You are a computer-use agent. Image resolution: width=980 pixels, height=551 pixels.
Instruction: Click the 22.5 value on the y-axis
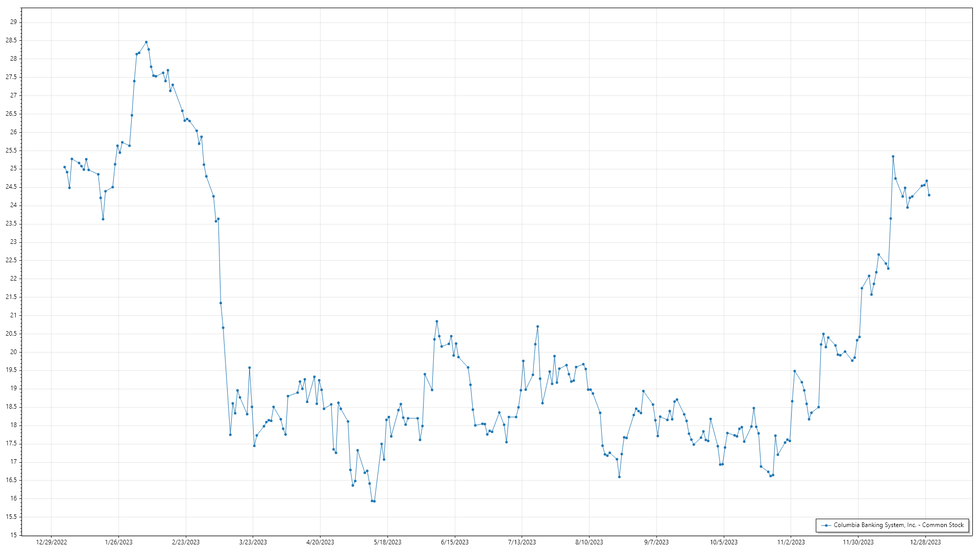11,260
